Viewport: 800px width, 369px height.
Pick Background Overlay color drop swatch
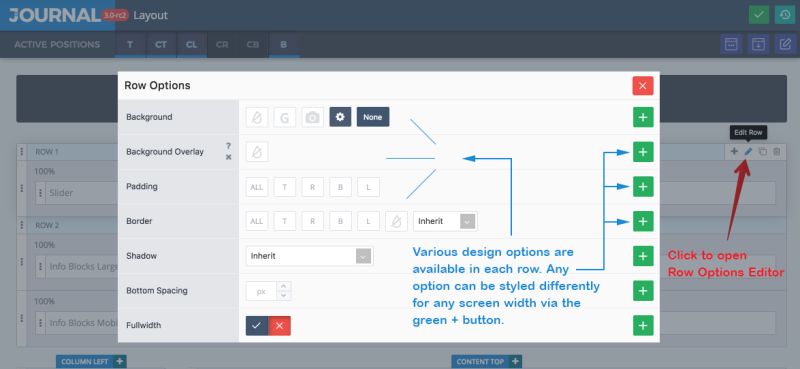(257, 152)
